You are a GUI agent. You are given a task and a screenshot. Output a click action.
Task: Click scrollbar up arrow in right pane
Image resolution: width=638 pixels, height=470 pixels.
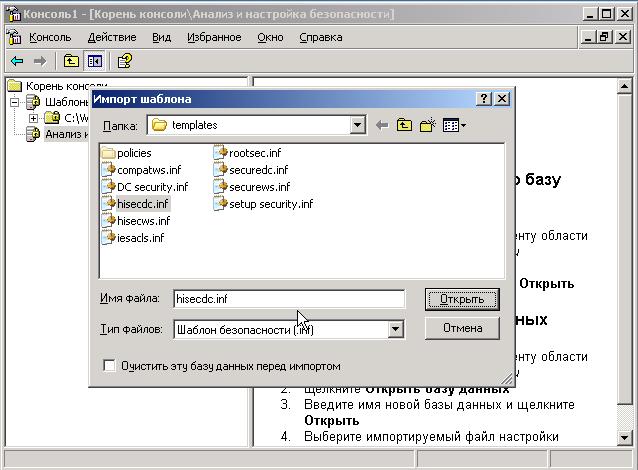624,86
